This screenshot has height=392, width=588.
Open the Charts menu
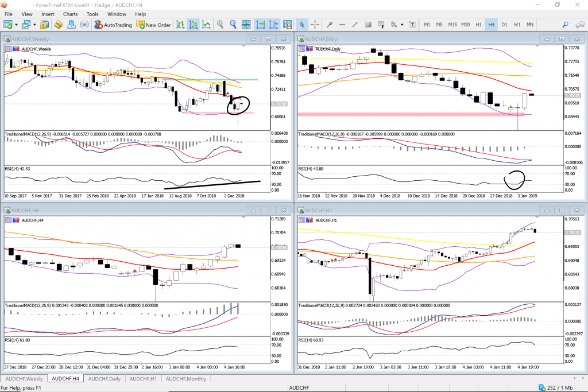pos(70,14)
